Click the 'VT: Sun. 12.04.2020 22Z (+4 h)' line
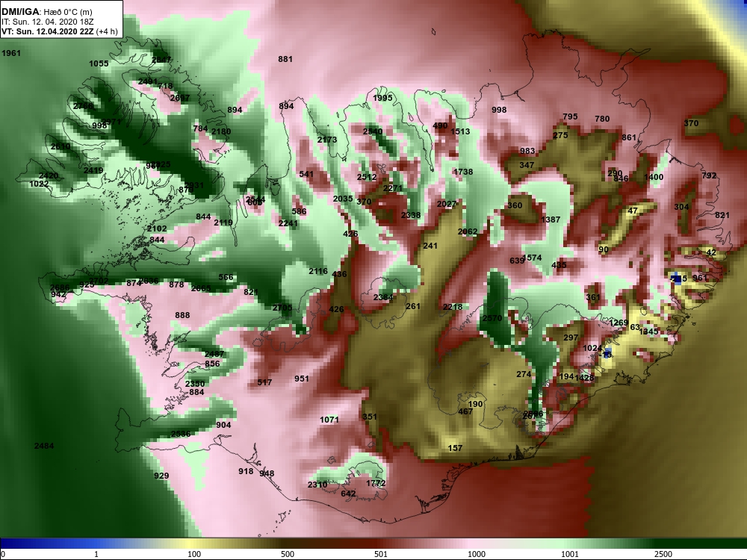Screen dimensions: 747x560 pos(60,31)
